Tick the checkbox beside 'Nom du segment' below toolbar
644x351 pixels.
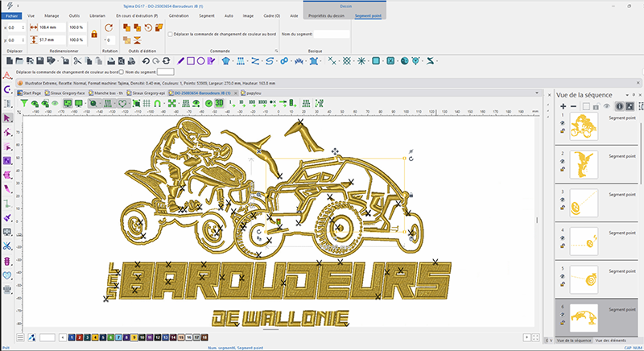click(x=121, y=72)
